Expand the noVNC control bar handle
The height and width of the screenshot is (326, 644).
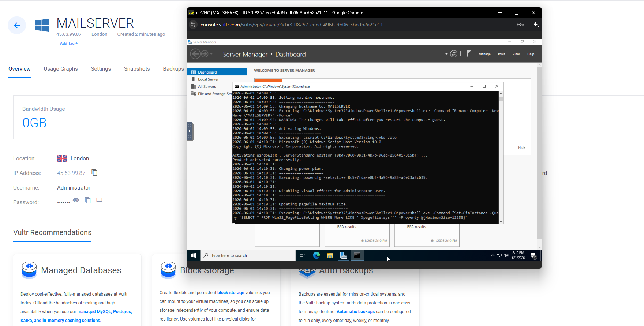click(190, 131)
